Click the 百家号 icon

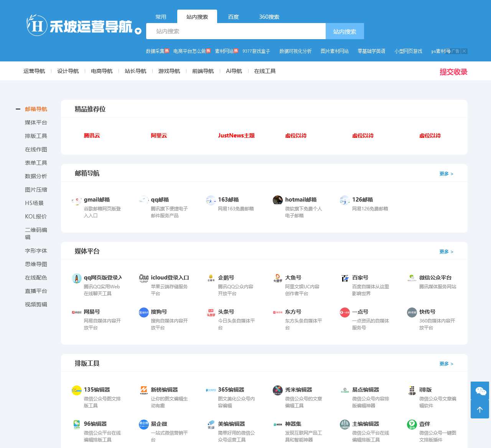[x=345, y=278]
